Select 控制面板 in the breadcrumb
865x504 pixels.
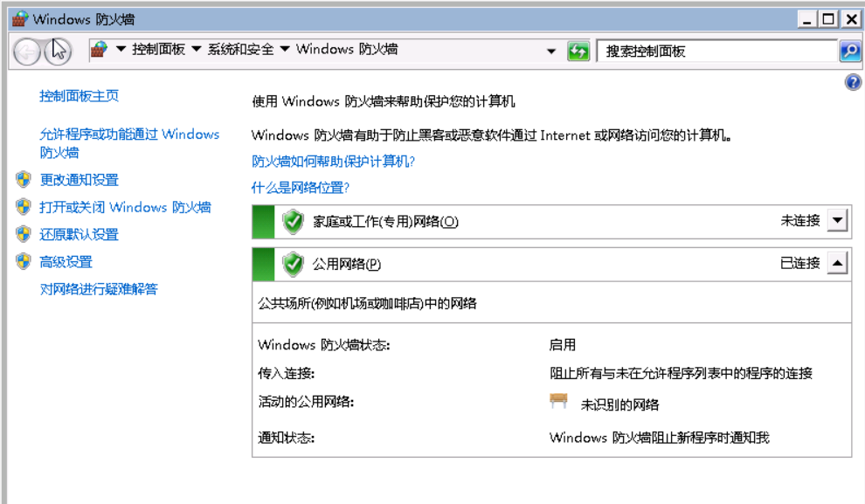click(x=158, y=49)
